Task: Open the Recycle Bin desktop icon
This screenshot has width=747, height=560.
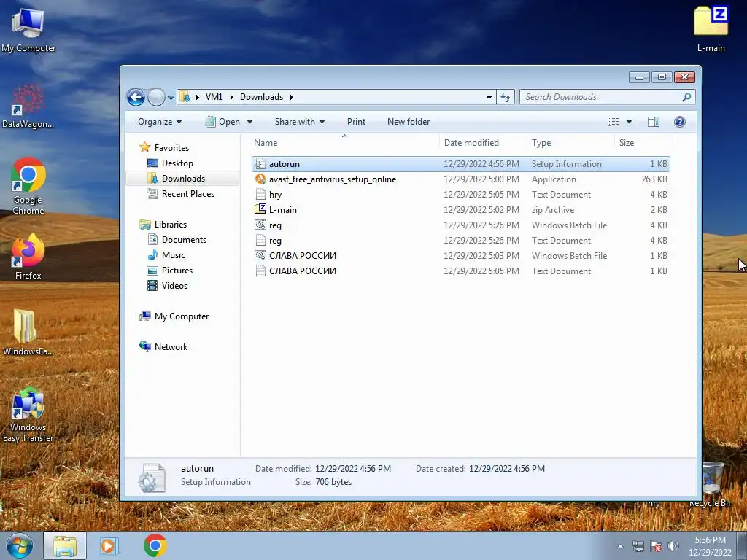Action: (x=712, y=485)
